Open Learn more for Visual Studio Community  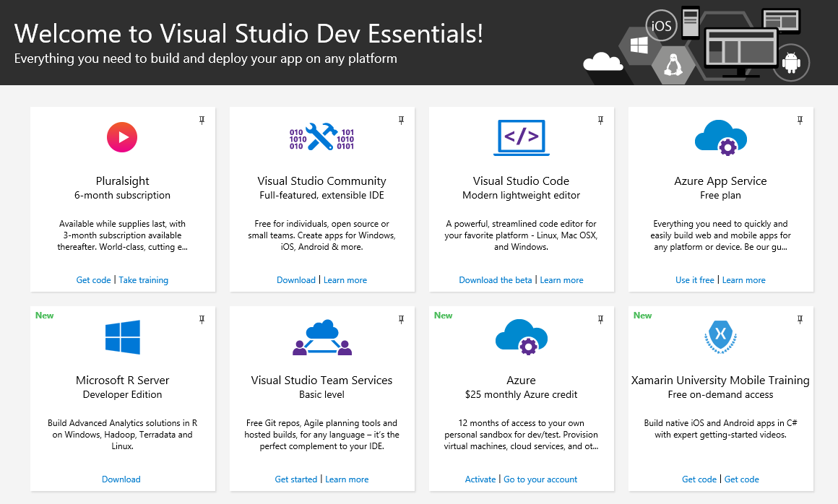pyautogui.click(x=345, y=279)
